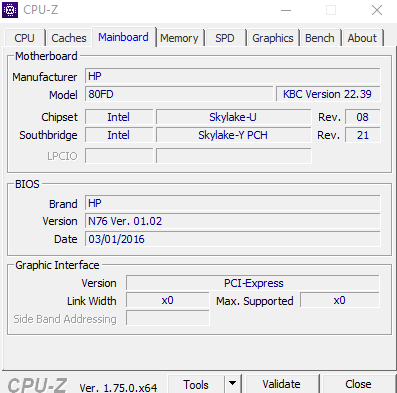Image resolution: width=397 pixels, height=393 pixels.
Task: Click the Southbridge Rev. value 21
Action: [x=363, y=135]
